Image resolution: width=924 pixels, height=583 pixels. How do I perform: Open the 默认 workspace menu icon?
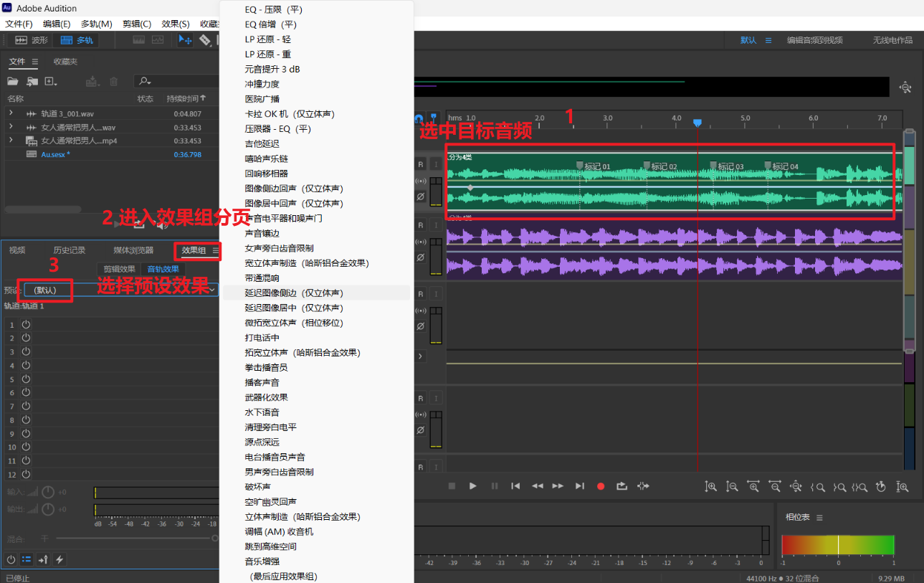click(x=768, y=40)
